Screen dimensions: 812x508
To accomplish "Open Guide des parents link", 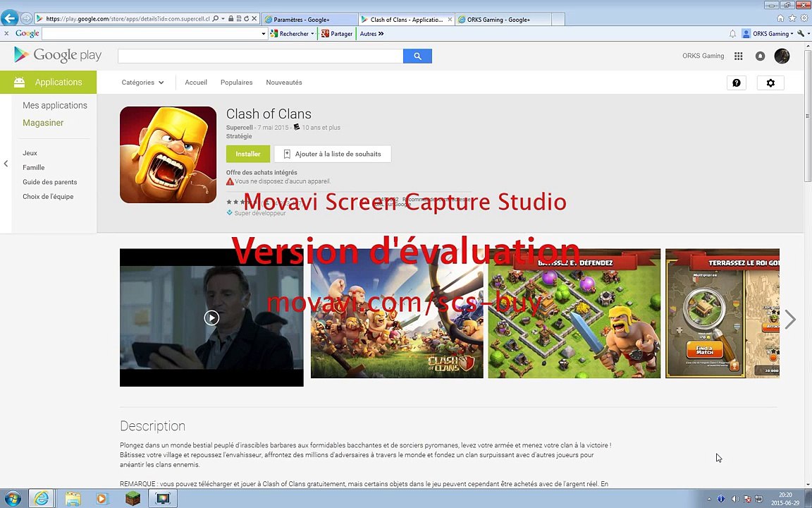I will (x=50, y=182).
